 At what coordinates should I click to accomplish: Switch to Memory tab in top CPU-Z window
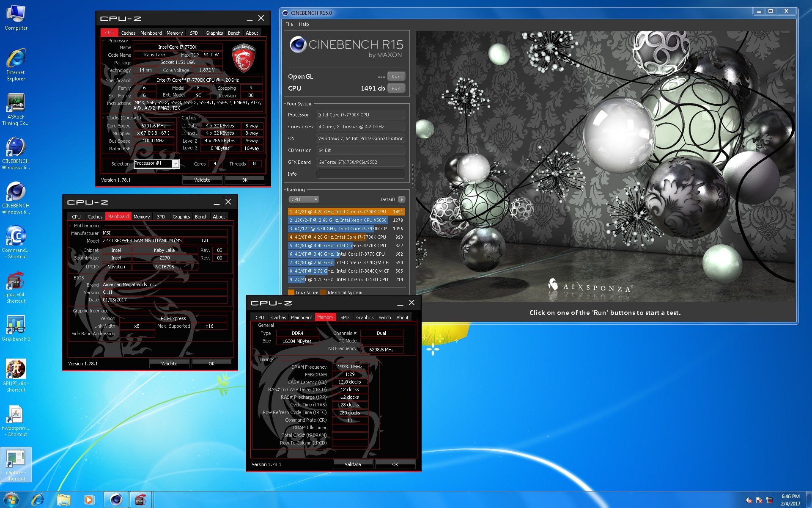(x=175, y=33)
